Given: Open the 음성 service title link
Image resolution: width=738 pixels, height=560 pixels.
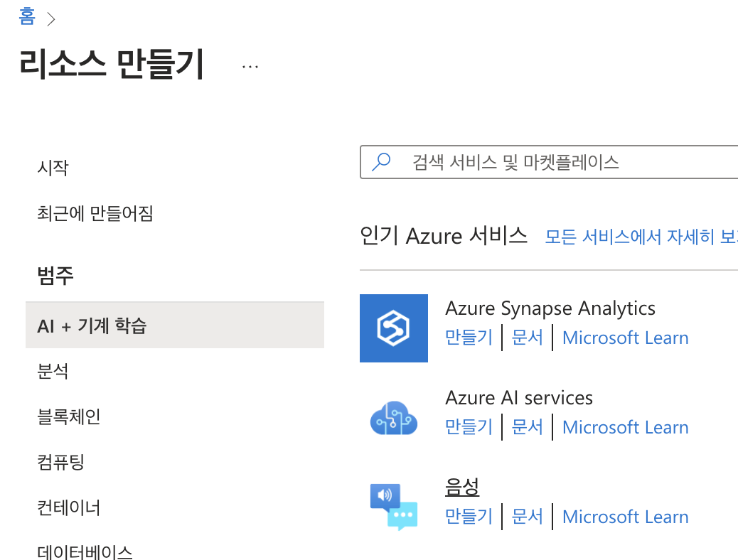Looking at the screenshot, I should pyautogui.click(x=462, y=487).
